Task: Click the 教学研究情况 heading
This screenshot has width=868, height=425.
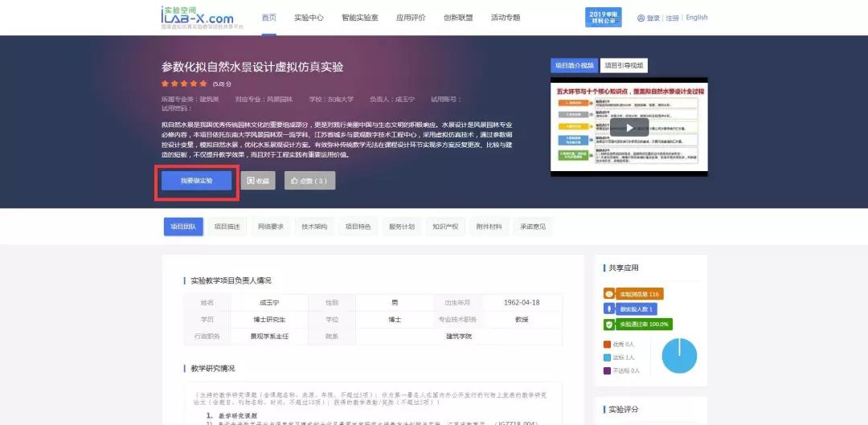Action: (x=212, y=368)
